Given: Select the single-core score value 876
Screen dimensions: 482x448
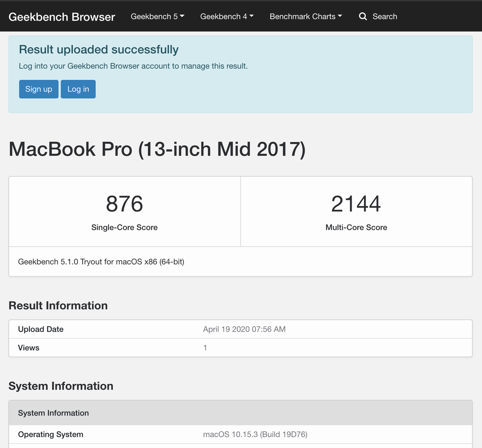Looking at the screenshot, I should [x=125, y=204].
